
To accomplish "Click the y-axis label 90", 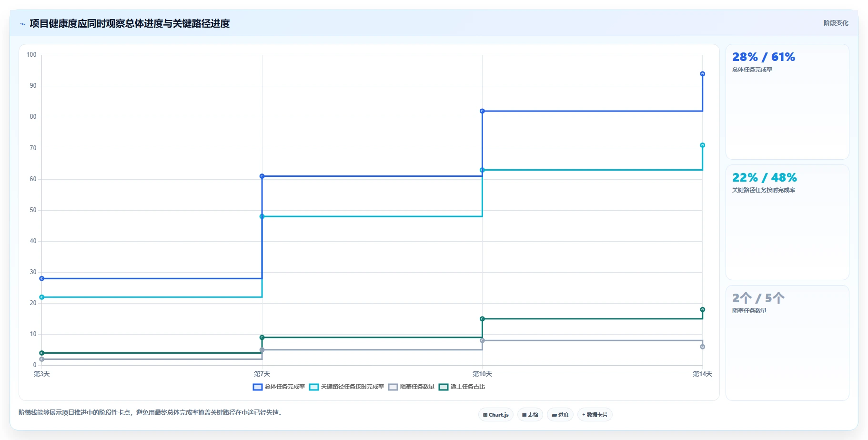I will 33,86.
